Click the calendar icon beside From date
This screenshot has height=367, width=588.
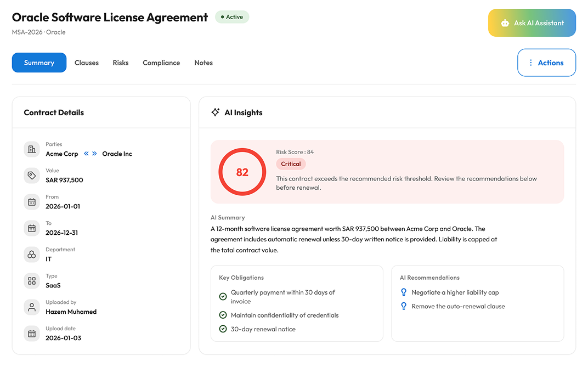tap(32, 202)
